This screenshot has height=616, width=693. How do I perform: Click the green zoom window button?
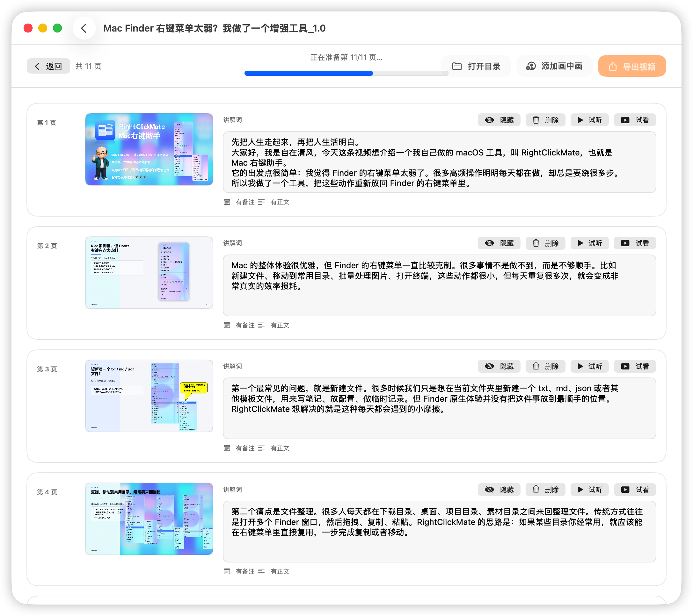pos(57,28)
